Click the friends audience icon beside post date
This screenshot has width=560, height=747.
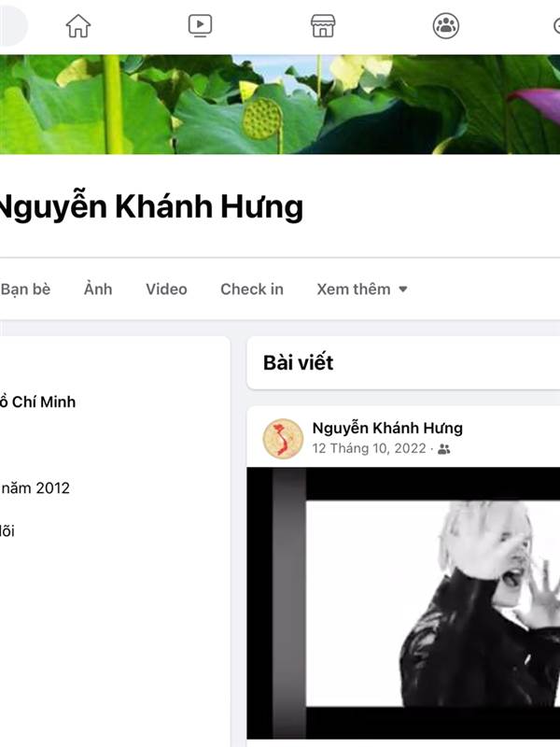pos(444,449)
